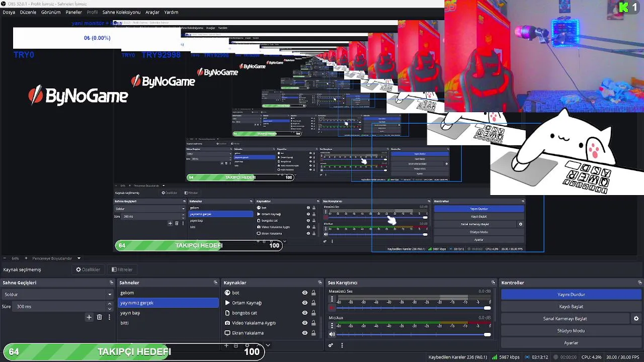Undock the Sahne Geçişleri panel

(111, 283)
